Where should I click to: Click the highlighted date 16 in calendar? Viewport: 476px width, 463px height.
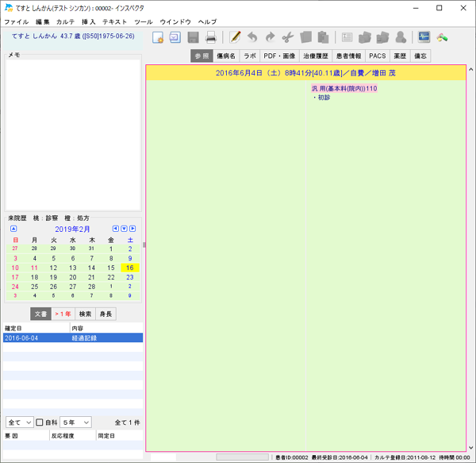[130, 268]
